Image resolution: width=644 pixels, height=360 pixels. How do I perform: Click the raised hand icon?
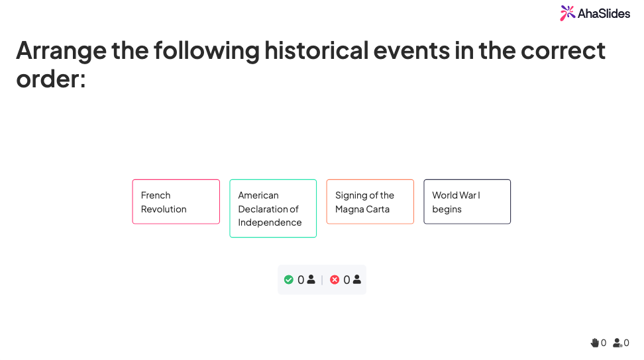pyautogui.click(x=594, y=343)
